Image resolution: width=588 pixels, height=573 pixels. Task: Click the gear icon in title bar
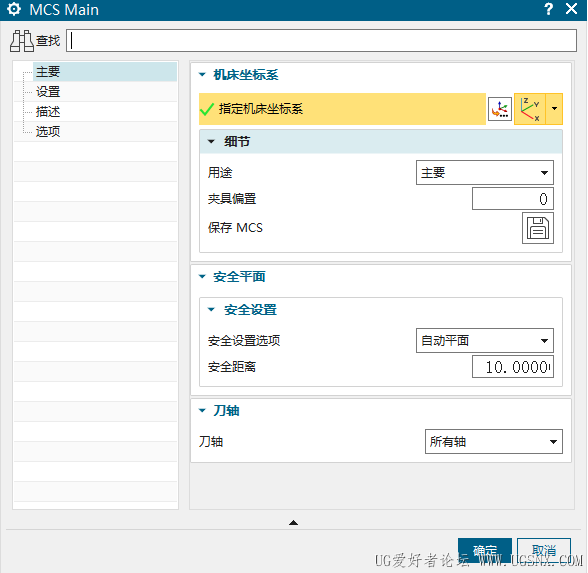click(14, 9)
